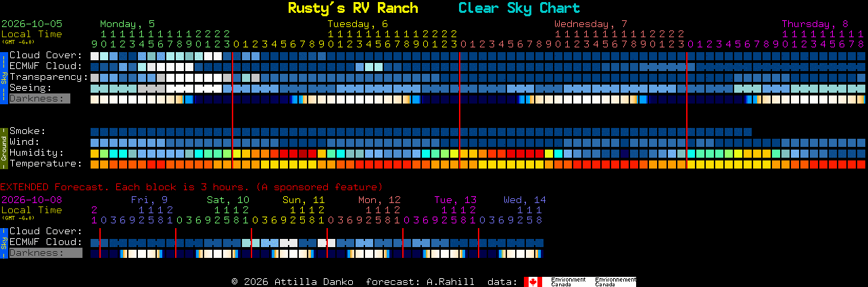This screenshot has height=287, width=868.
Task: Click the top Local Time label
Action: click(32, 34)
